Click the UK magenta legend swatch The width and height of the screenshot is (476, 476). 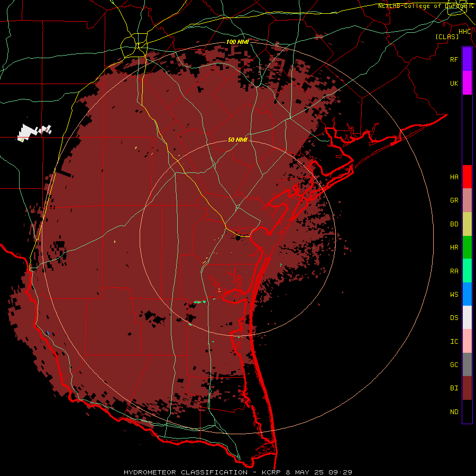tap(467, 83)
